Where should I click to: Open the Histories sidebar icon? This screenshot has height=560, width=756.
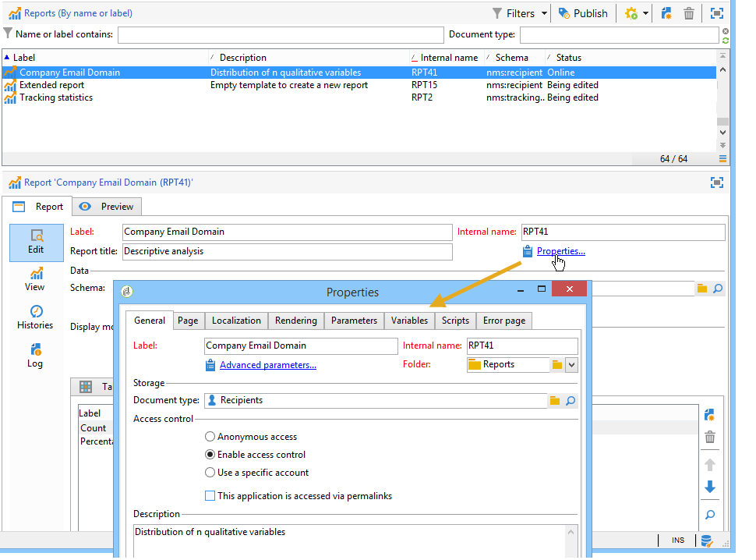coord(35,318)
